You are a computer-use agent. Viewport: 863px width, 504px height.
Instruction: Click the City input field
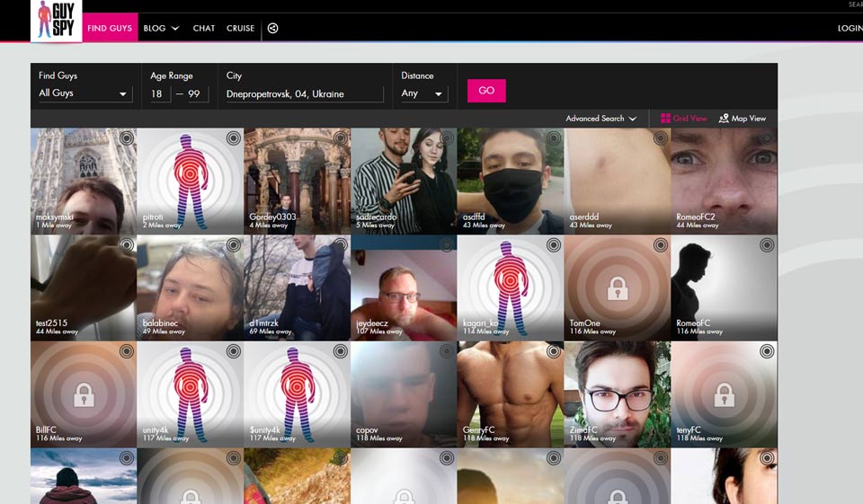pos(304,93)
